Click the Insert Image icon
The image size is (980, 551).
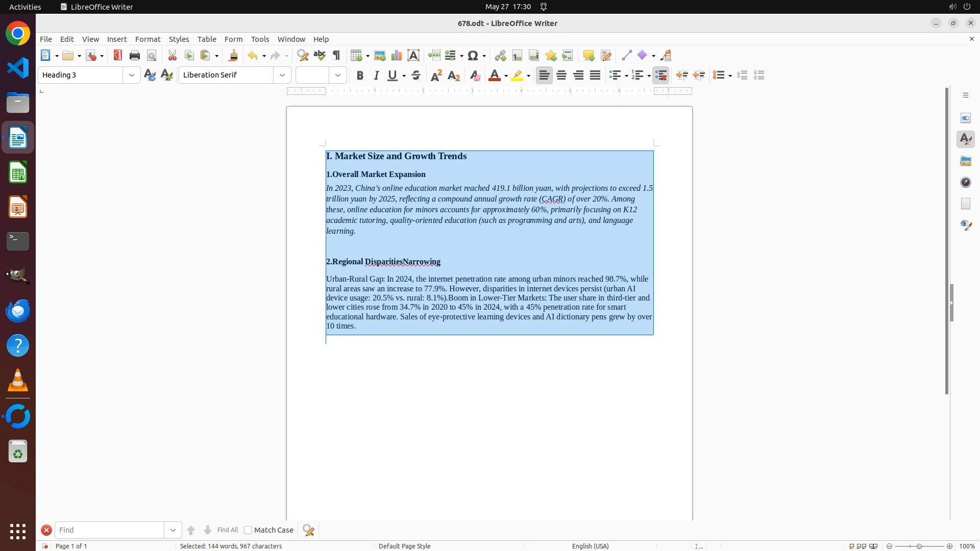click(x=380, y=56)
